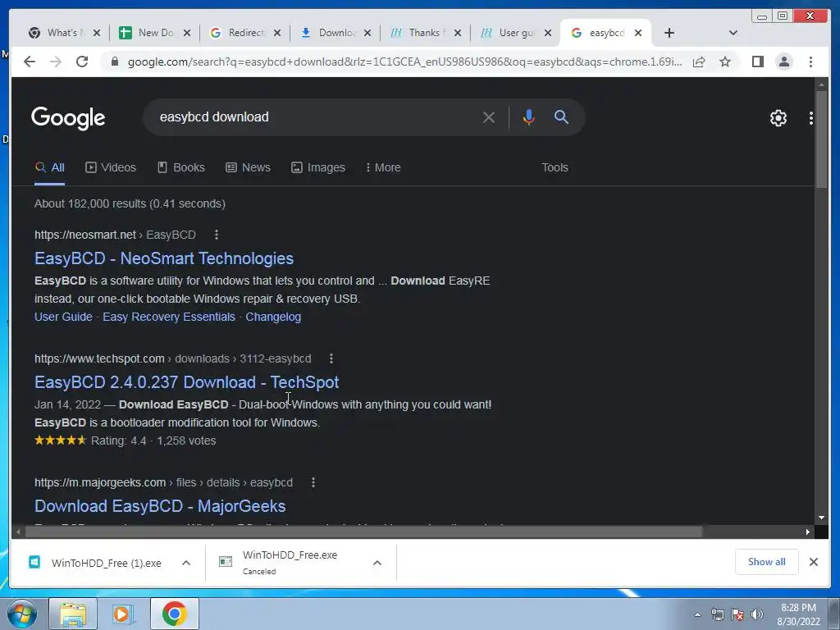Screen dimensions: 840x630
Task: Expand WinToHDD_Free (1).exe download options
Action: pos(186,563)
